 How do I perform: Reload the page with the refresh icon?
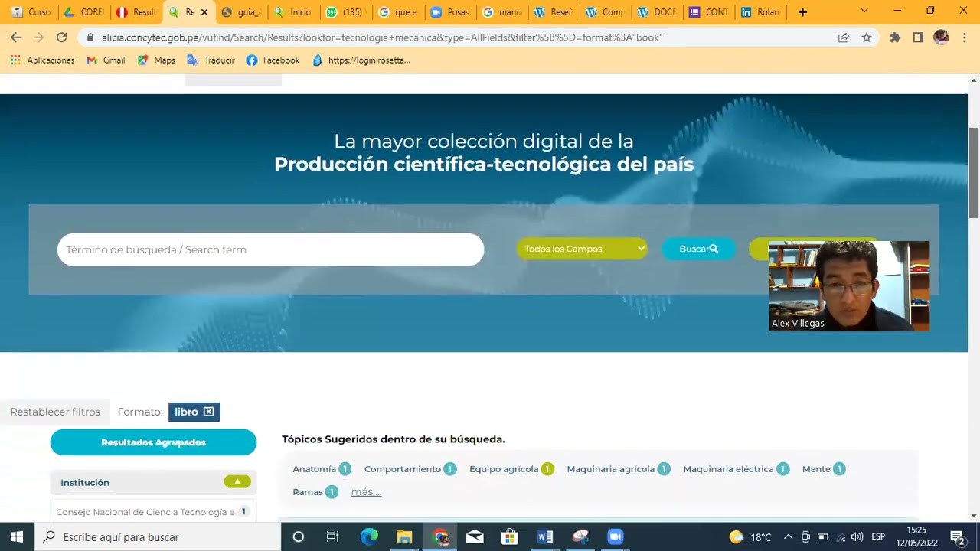(x=62, y=37)
